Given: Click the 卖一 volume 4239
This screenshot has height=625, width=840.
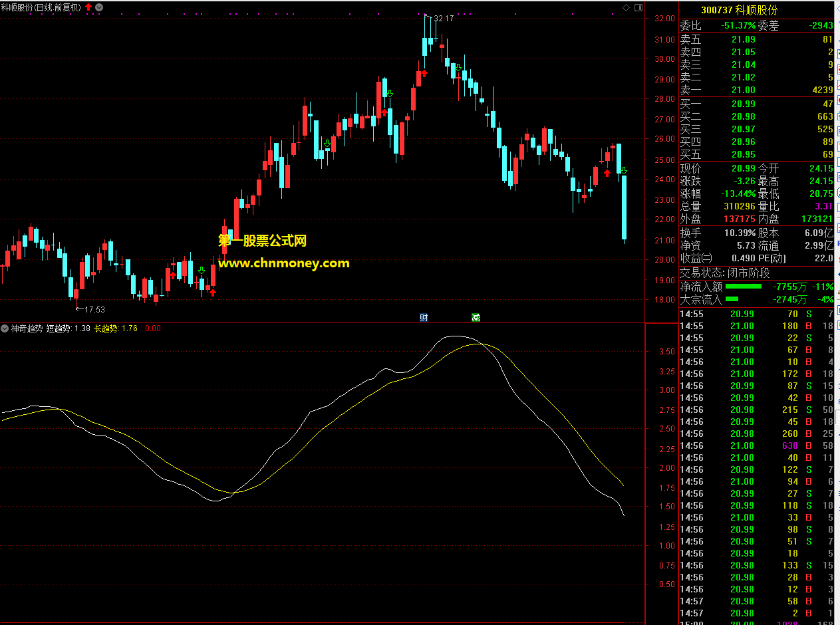Looking at the screenshot, I should tap(822, 90).
